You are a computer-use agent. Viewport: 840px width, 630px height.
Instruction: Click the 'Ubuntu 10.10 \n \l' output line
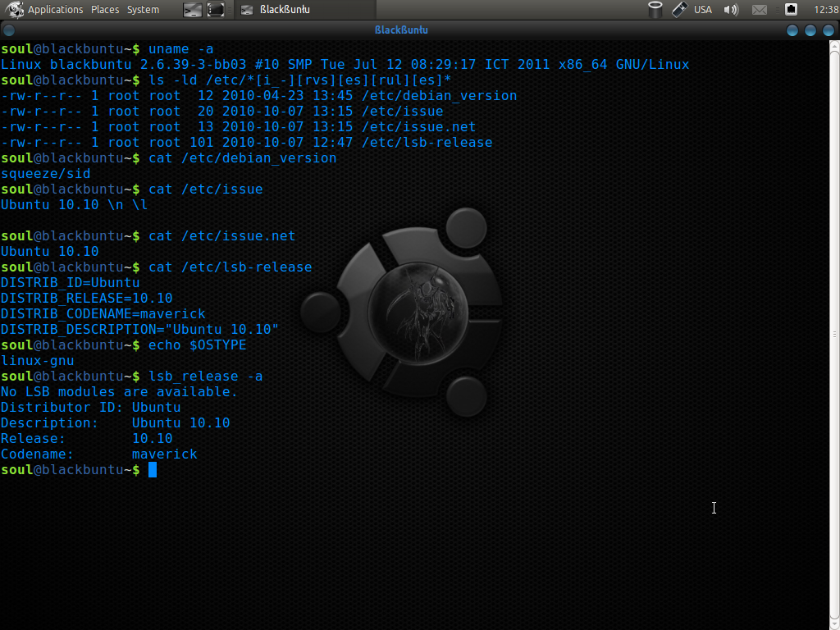[74, 204]
